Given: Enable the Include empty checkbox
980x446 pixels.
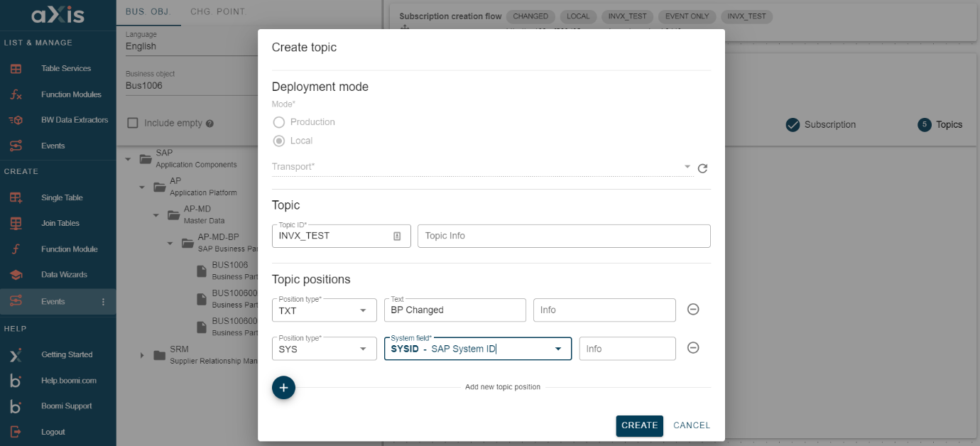Looking at the screenshot, I should pyautogui.click(x=132, y=122).
